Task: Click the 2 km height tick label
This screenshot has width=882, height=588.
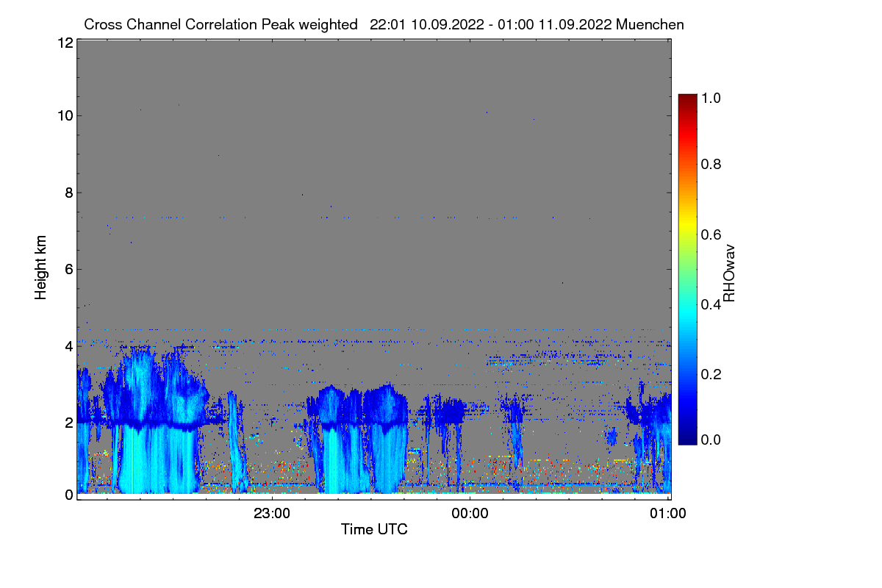Action: click(69, 422)
